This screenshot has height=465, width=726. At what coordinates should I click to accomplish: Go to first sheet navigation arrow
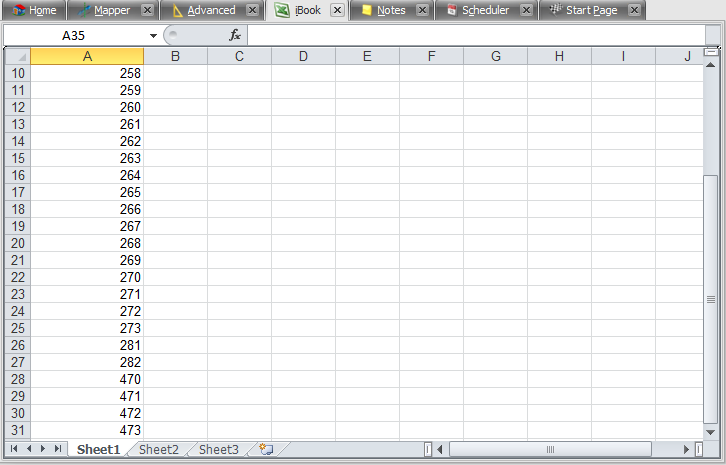[x=13, y=450]
